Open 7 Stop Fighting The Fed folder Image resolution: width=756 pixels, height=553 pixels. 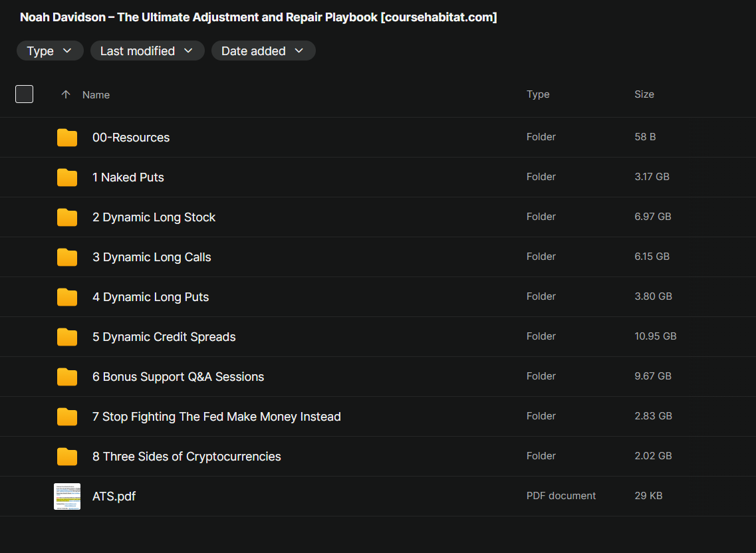click(216, 417)
